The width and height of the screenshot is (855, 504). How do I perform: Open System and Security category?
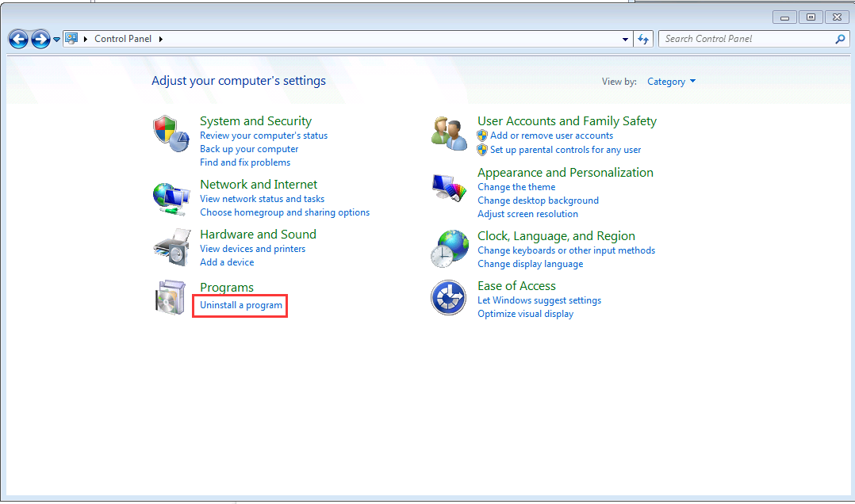coord(255,121)
